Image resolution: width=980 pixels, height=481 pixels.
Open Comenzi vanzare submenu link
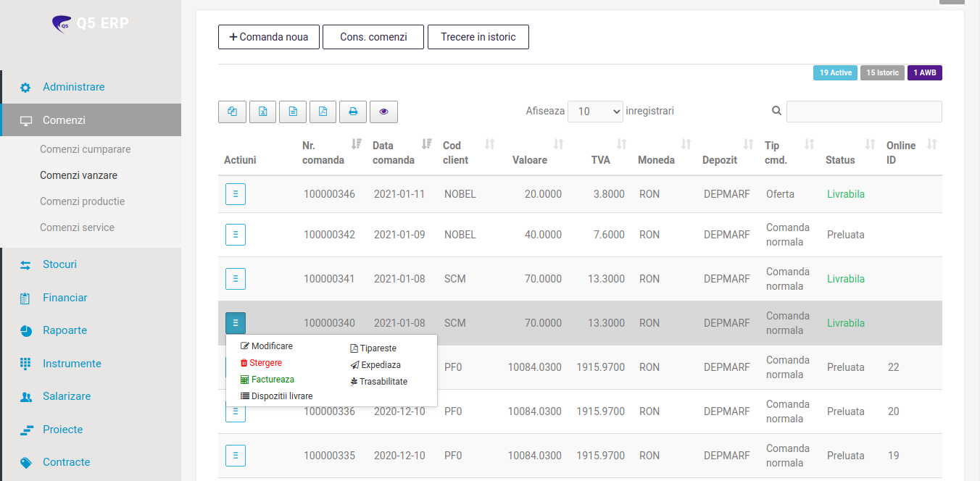[79, 175]
